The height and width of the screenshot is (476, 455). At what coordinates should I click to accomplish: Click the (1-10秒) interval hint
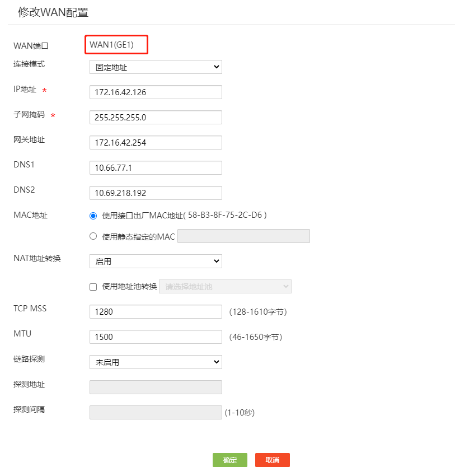[240, 413]
